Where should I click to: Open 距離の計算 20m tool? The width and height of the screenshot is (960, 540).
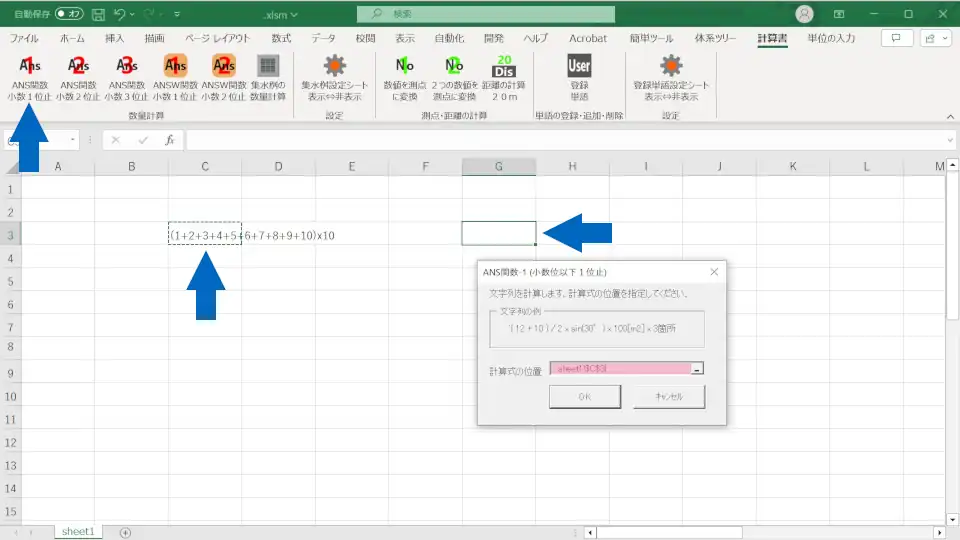coord(503,78)
